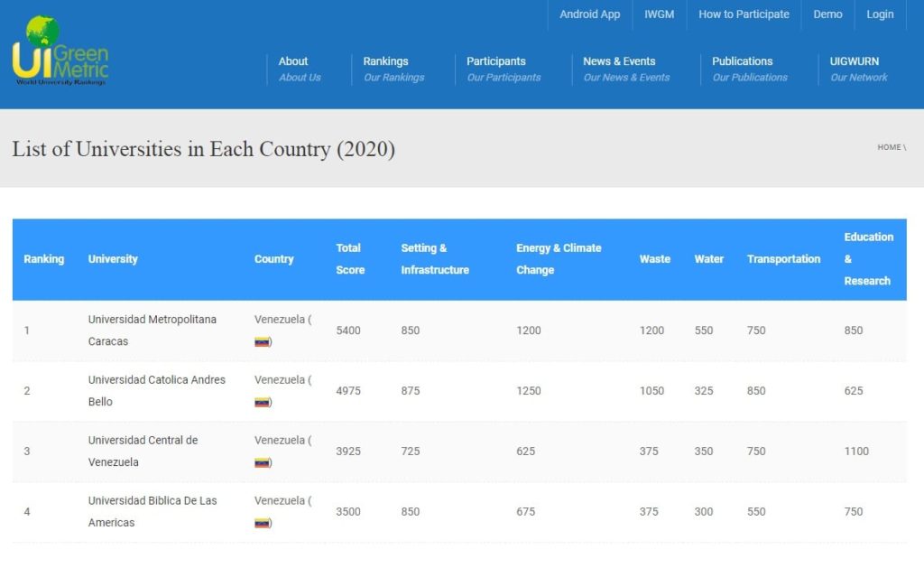Click Venezuela flag icon for Universidad Metropolitana Caracas
Image resolution: width=924 pixels, height=568 pixels.
coord(263,342)
